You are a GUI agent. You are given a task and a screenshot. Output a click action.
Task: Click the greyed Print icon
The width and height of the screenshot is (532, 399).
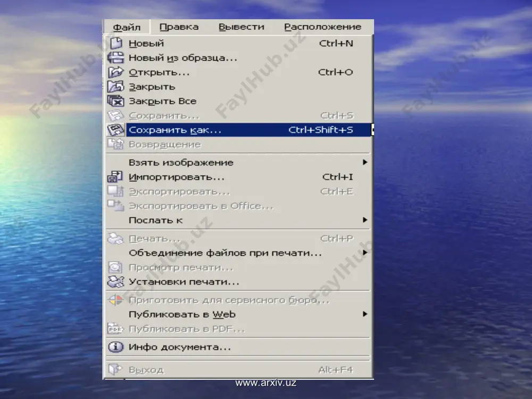tap(115, 238)
